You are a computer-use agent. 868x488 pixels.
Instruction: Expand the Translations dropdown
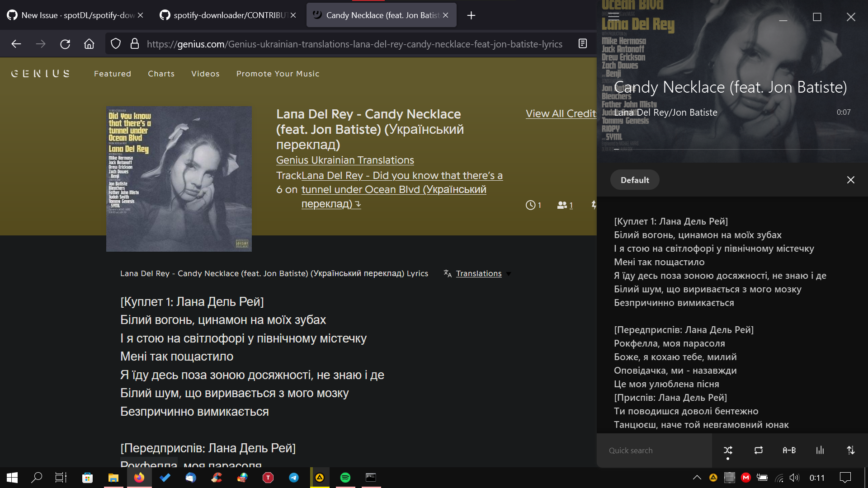(x=507, y=273)
